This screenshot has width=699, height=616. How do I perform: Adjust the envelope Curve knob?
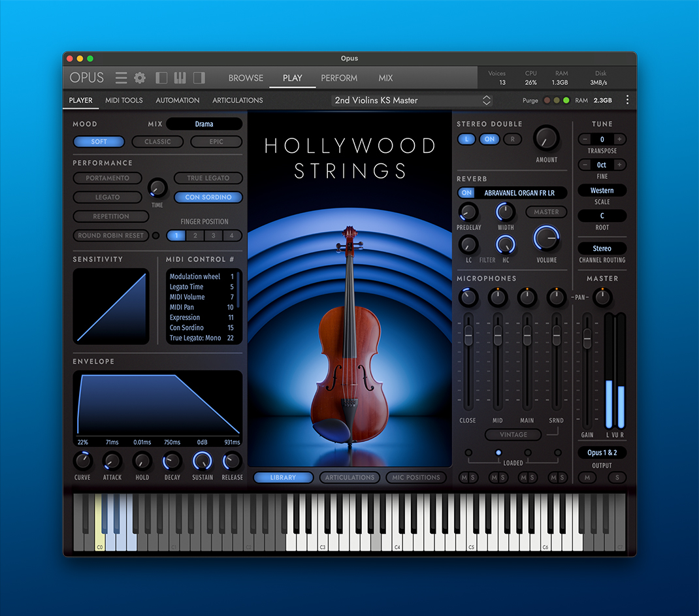83,461
